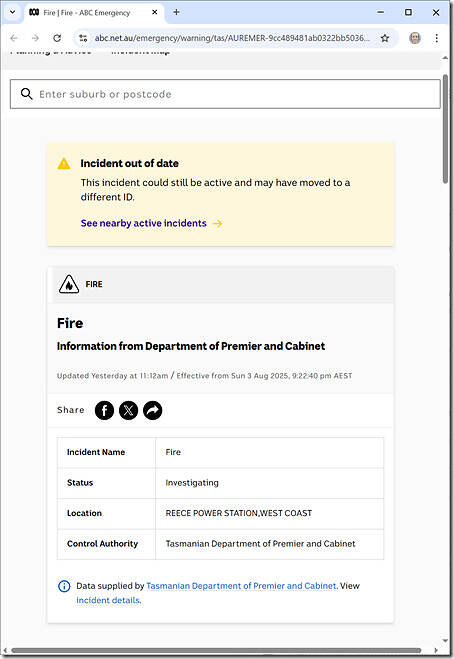Viewport: 454px width, 659px height.
Task: Click horizontal scrollbar left arrow
Action: coord(5,651)
